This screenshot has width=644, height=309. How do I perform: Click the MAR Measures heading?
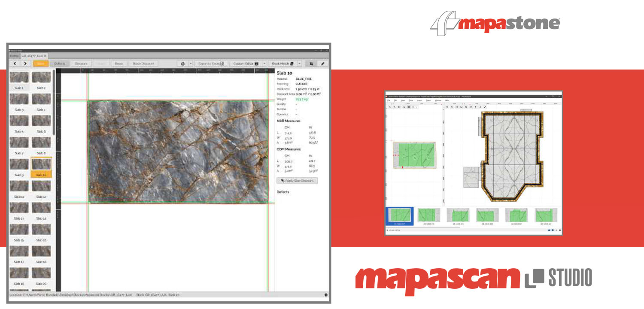tap(289, 121)
